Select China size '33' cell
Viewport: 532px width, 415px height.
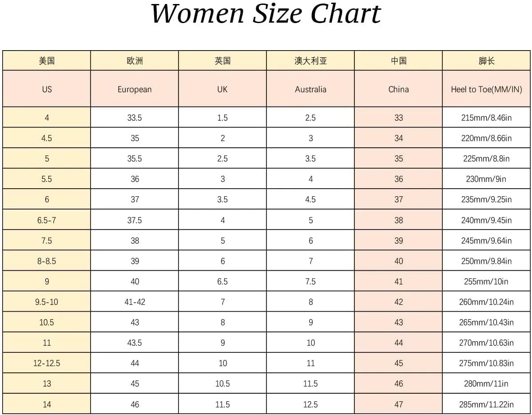pyautogui.click(x=398, y=118)
